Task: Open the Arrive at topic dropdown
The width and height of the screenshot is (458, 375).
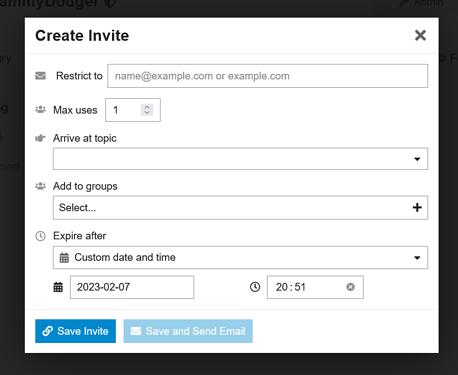Action: tap(240, 159)
